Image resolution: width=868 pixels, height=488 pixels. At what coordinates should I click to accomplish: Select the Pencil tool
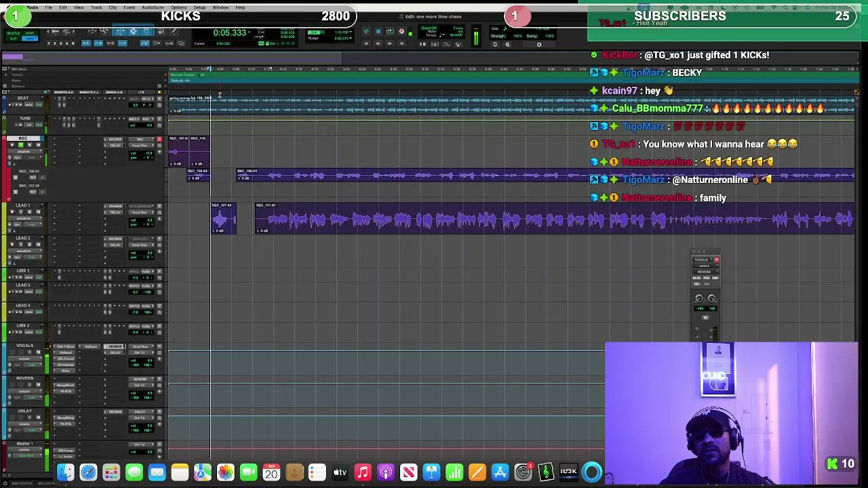click(x=174, y=30)
